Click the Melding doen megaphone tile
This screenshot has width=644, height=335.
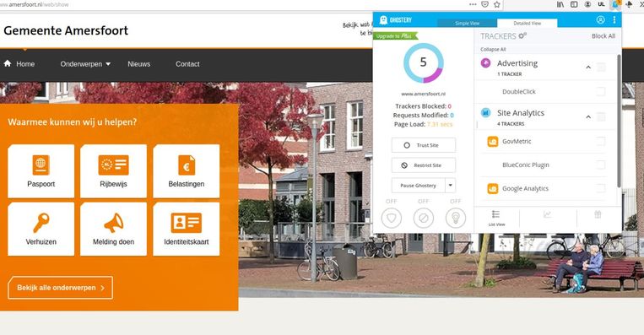[113, 229]
